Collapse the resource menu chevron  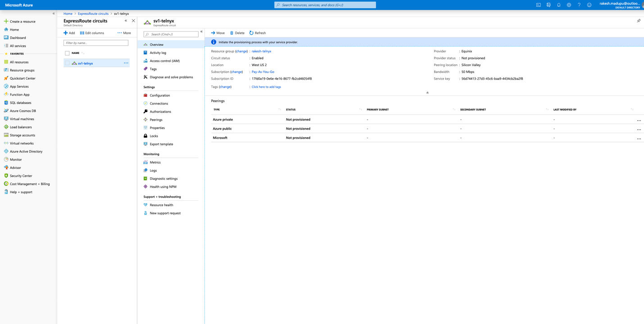point(201,31)
